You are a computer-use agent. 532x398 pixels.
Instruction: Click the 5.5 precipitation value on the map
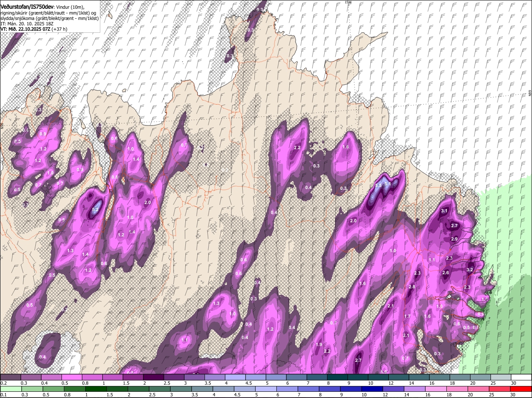pyautogui.click(x=378, y=185)
